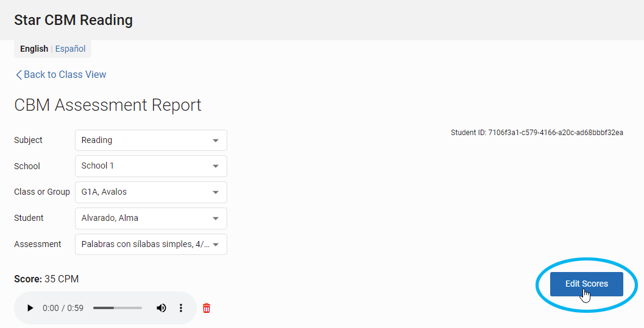Click the audio time 0:00 / 0:59

click(63, 308)
